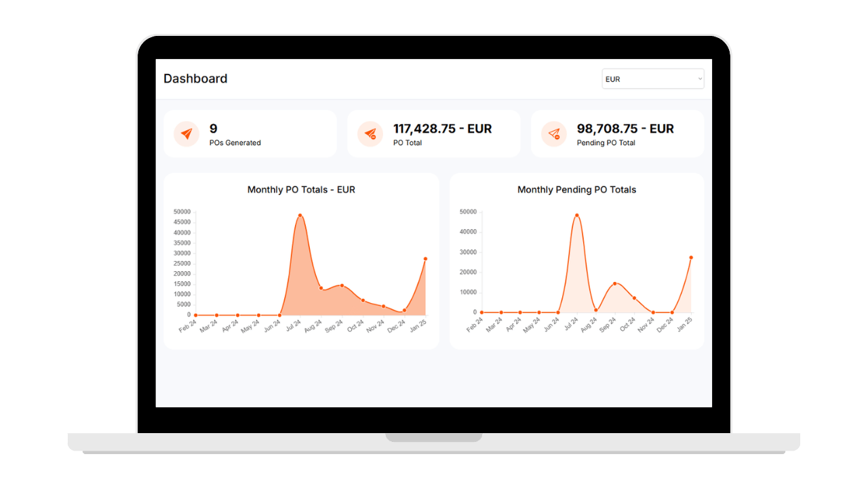Select Jul 24 peak point in Pending PO Totals chart
This screenshot has height=488, width=868.
[576, 216]
